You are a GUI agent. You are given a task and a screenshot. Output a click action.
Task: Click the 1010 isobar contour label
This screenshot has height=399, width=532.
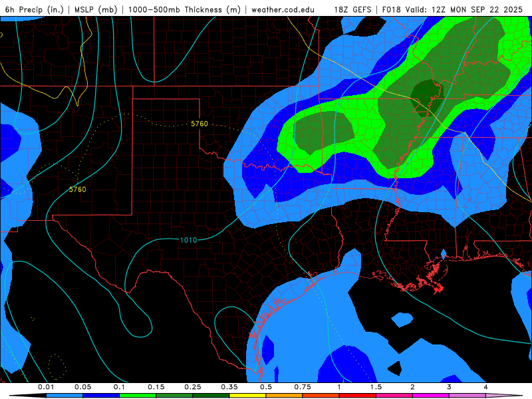click(188, 240)
